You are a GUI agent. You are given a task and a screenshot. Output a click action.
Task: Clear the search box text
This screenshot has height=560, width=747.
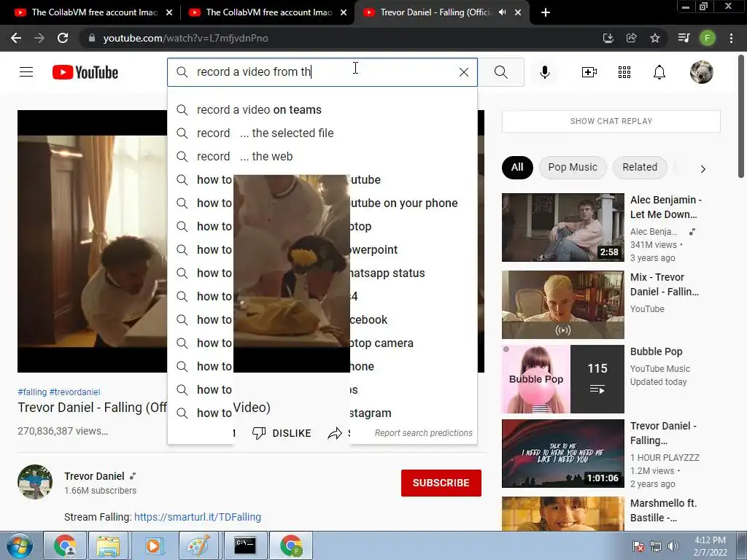coord(463,72)
